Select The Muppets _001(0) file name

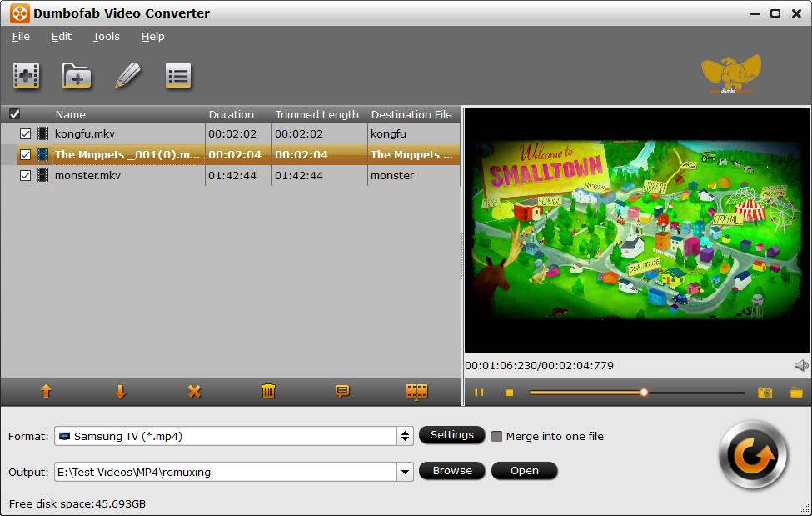[127, 154]
